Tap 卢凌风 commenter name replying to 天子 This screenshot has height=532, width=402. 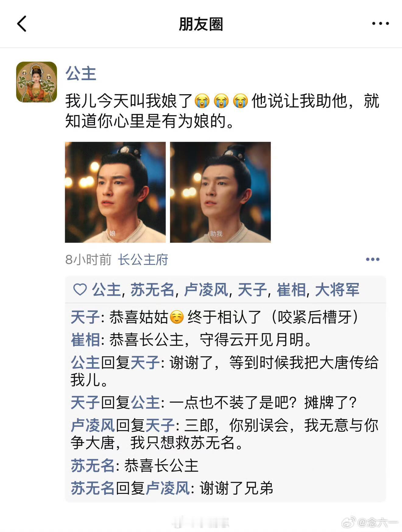(93, 425)
